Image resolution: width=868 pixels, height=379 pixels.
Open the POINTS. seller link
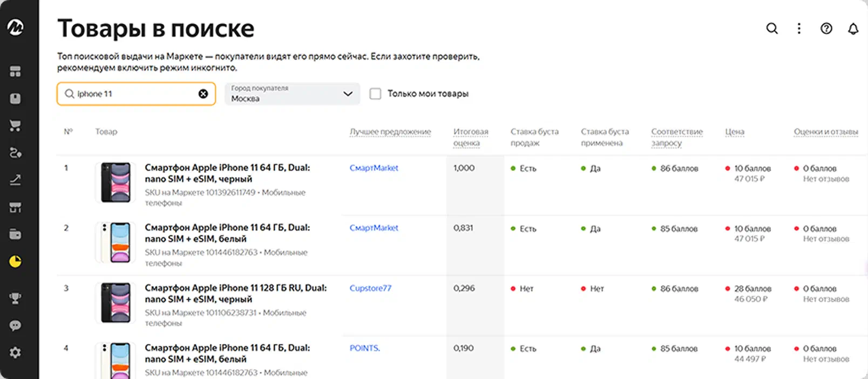coord(365,348)
